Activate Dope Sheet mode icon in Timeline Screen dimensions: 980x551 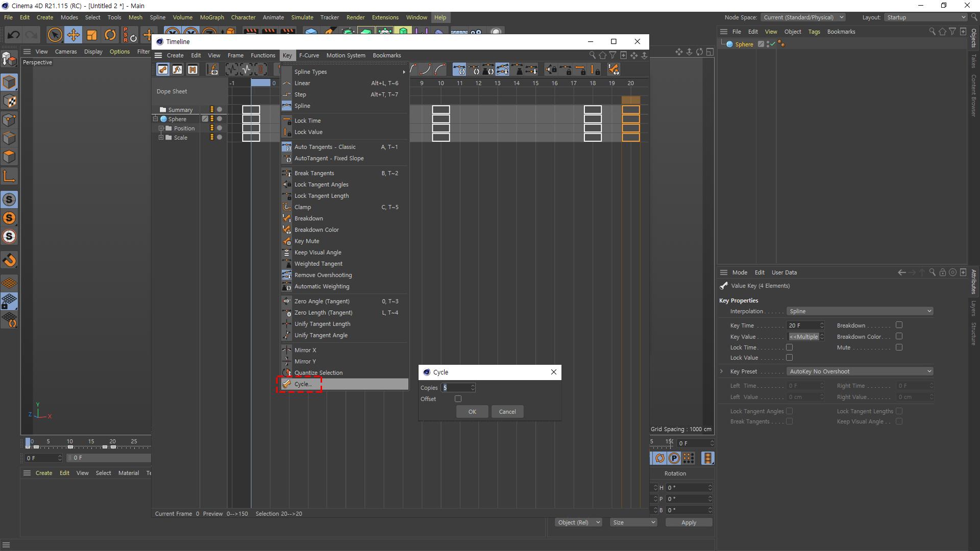pyautogui.click(x=163, y=70)
